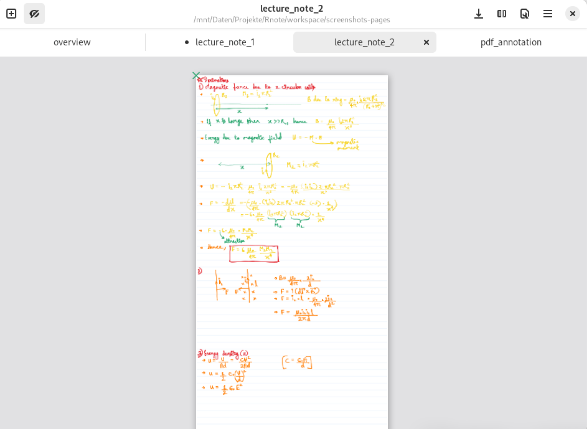This screenshot has width=587, height=429.
Task: Click the orange bracketed capacitance formula
Action: point(297,362)
